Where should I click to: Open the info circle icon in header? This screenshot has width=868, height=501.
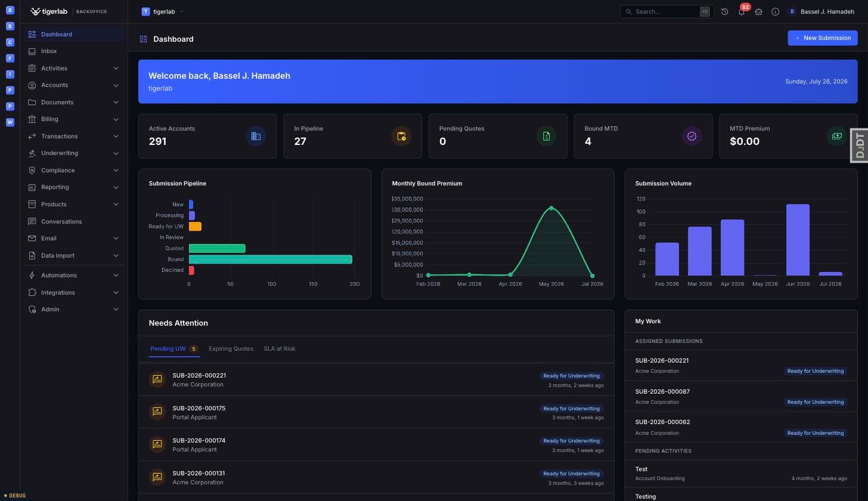775,12
